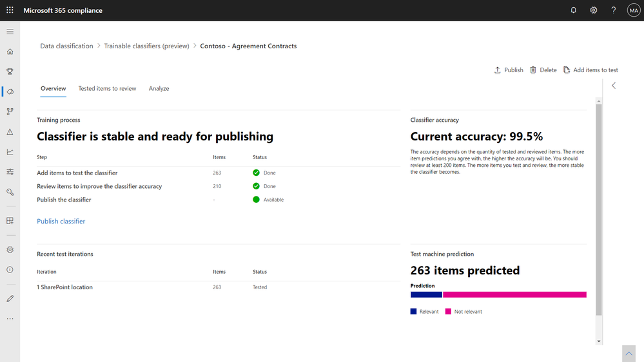Click the 210 items value

point(217,186)
